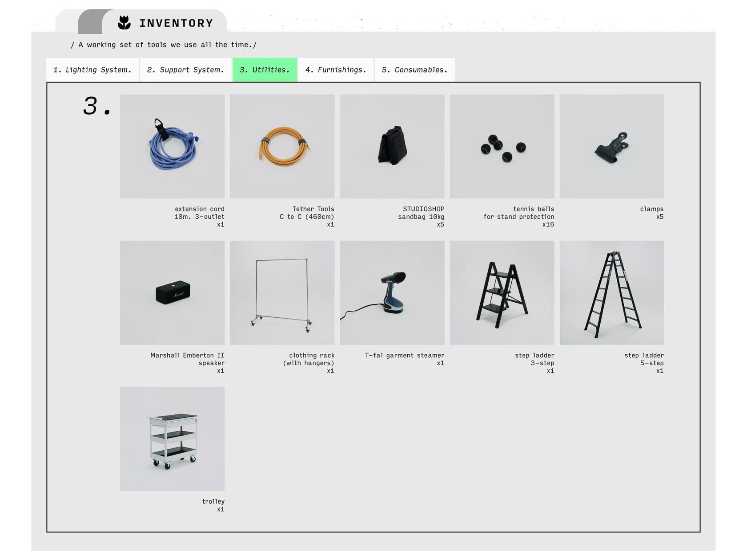The height and width of the screenshot is (560, 747).
Task: Open the Consumables tab
Action: [x=414, y=70]
